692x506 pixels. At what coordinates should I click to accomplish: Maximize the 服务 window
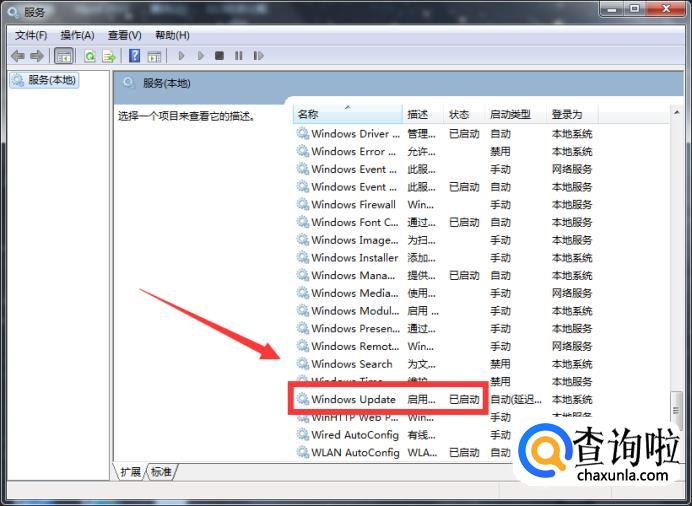point(634,8)
